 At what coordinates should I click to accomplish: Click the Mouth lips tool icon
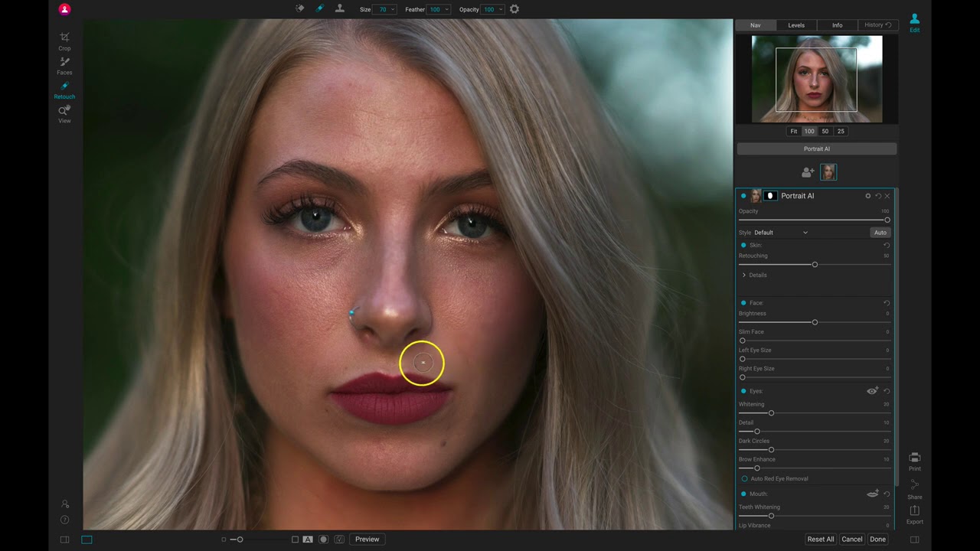[872, 494]
